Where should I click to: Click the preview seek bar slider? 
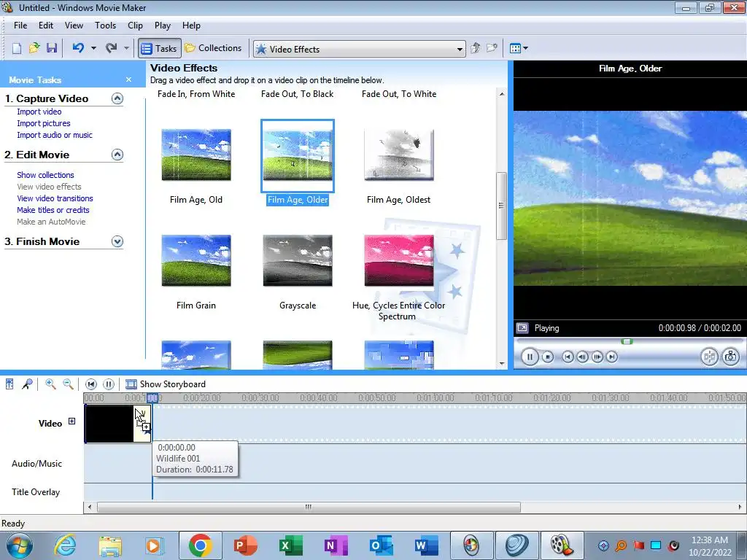pos(627,341)
